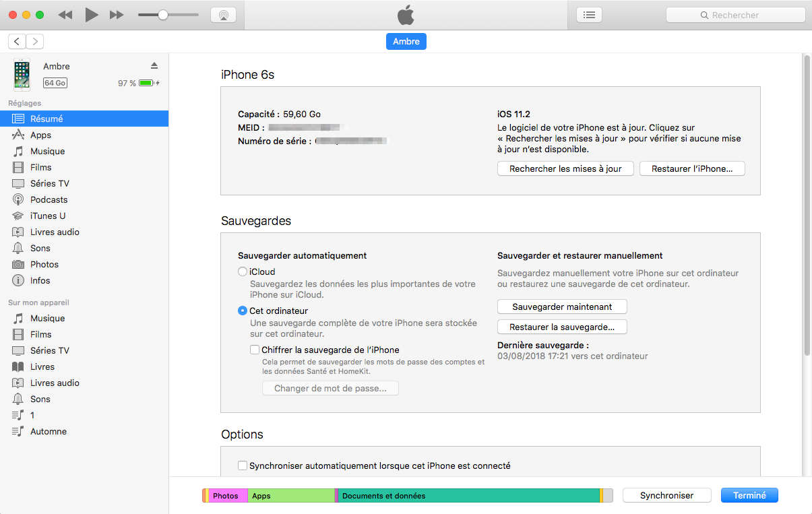
Task: Open Musique icon under Sur mon appareil
Action: [x=18, y=318]
